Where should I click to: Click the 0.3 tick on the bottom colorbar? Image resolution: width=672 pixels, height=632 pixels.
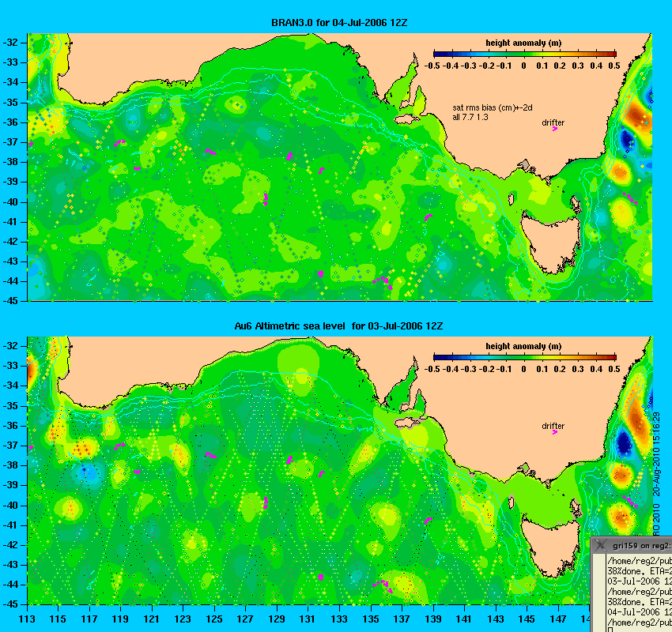pos(578,369)
